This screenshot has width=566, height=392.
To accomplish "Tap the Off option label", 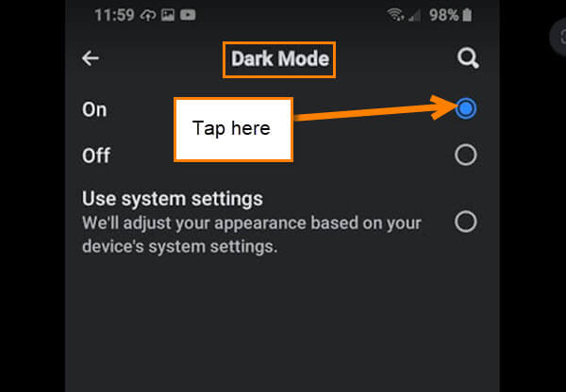I will (x=96, y=155).
